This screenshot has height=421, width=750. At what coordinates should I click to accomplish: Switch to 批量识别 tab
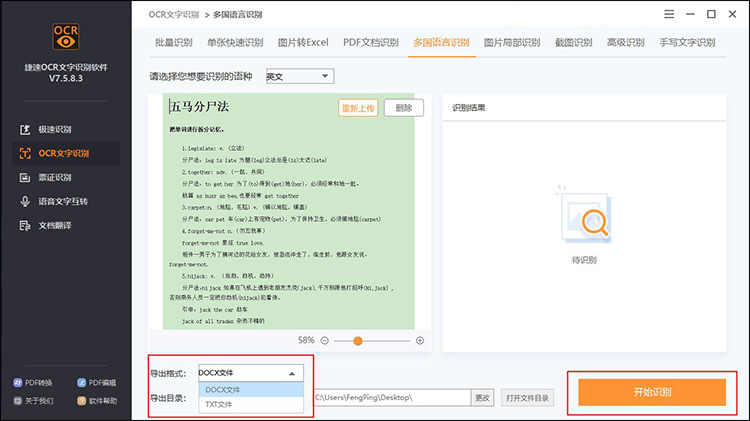pos(174,43)
